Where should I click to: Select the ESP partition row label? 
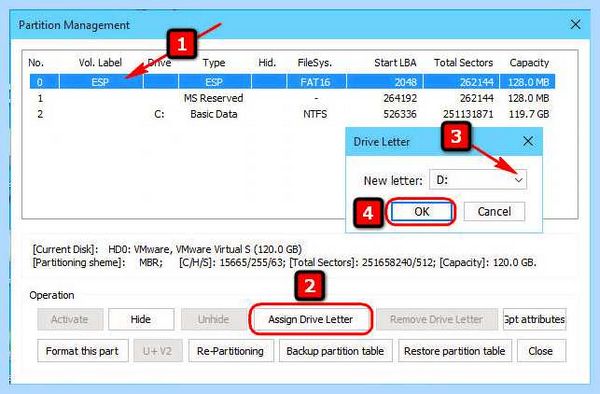tap(100, 82)
